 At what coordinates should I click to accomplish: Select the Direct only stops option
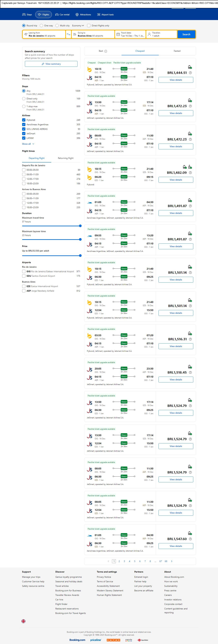24,99
